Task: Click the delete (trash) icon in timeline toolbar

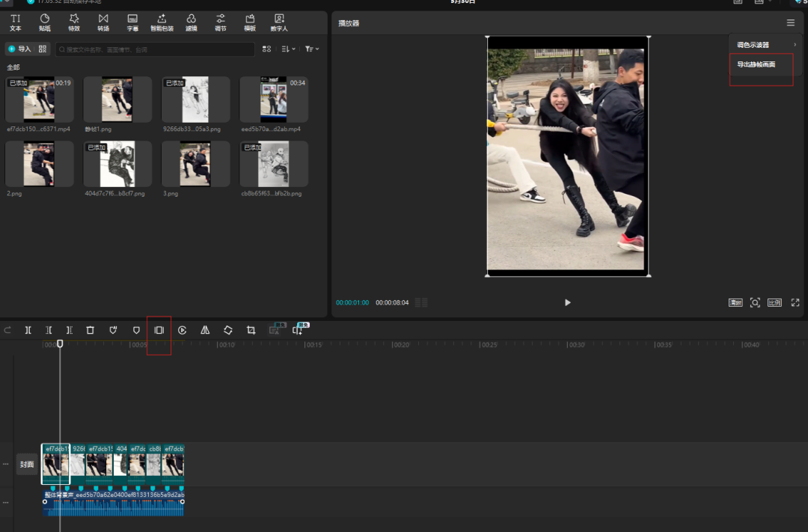Action: click(x=90, y=330)
